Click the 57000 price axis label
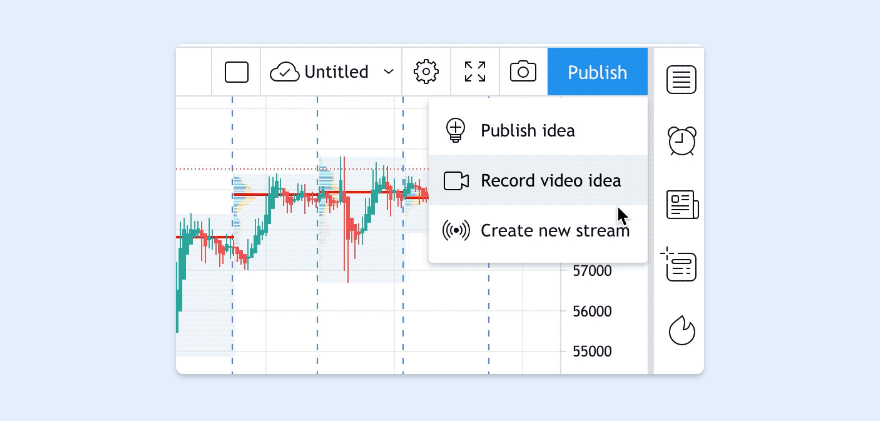 pyautogui.click(x=591, y=271)
